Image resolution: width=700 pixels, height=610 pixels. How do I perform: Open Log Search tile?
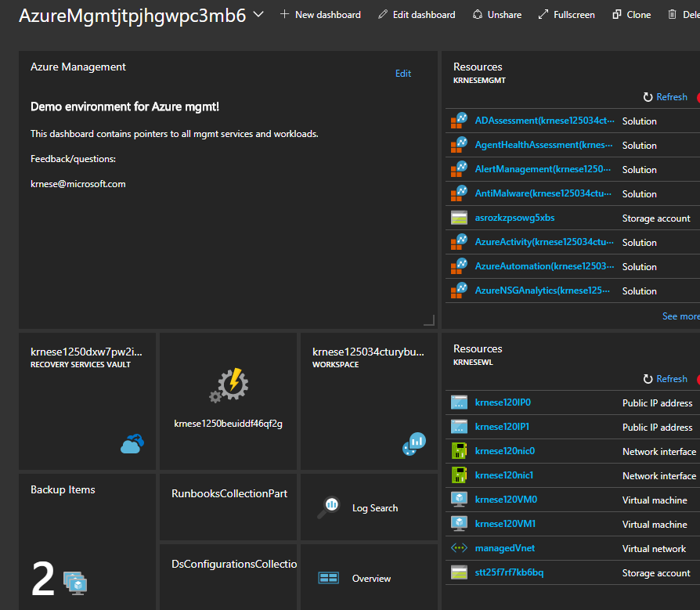click(370, 507)
